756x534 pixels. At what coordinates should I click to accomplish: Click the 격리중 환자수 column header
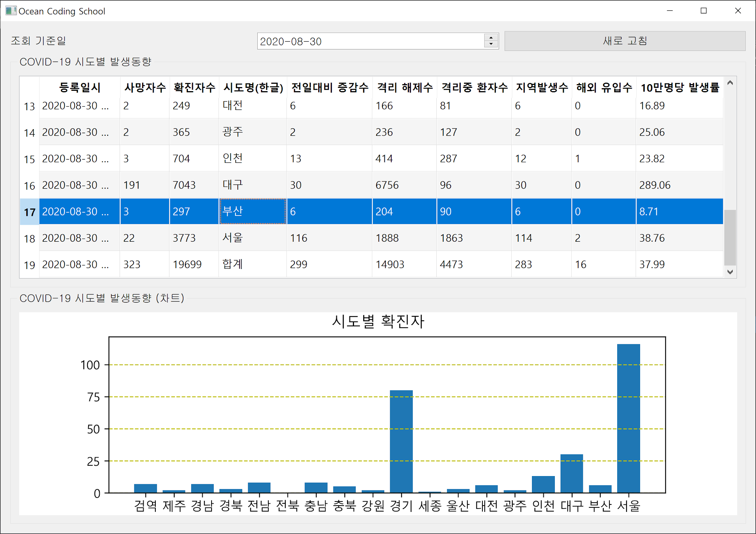coord(474,87)
